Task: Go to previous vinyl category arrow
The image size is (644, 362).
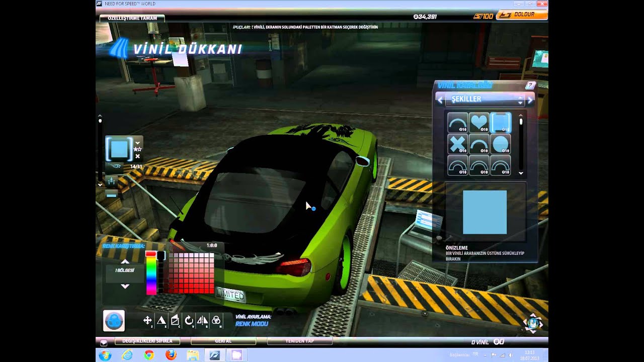Action: pos(440,100)
